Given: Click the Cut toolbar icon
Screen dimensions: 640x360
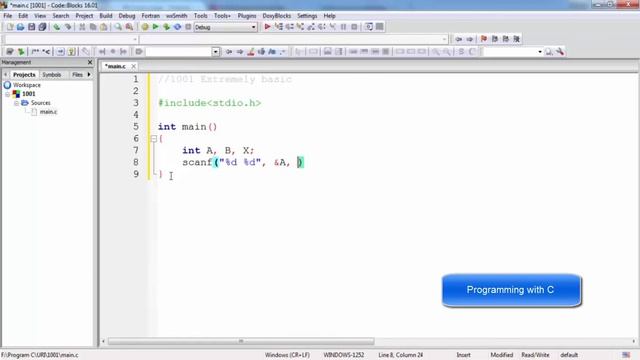Looking at the screenshot, I should pos(82,27).
